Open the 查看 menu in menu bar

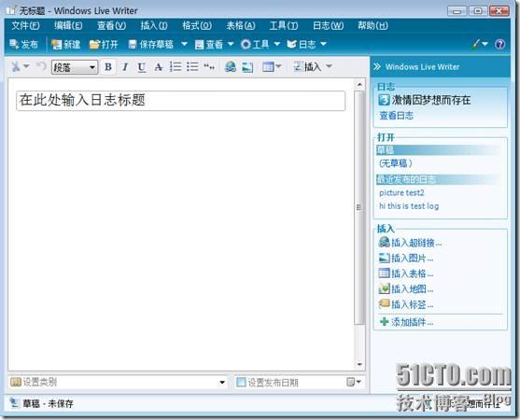pyautogui.click(x=111, y=25)
